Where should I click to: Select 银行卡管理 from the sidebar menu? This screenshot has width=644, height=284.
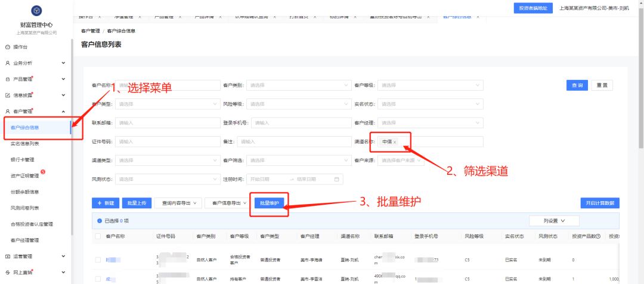coord(23,160)
